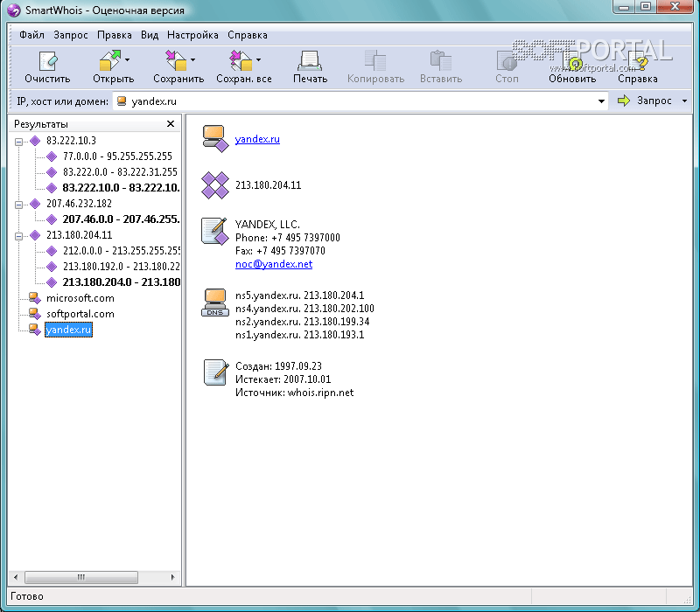
Task: Select 207.46.232.182 root tree item
Action: click(79, 204)
